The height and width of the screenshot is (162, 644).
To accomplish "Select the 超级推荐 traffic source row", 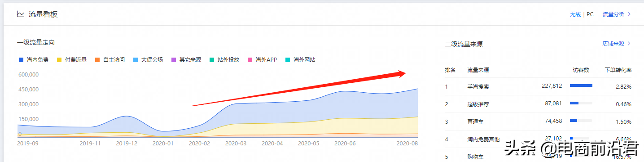I will (538, 103).
